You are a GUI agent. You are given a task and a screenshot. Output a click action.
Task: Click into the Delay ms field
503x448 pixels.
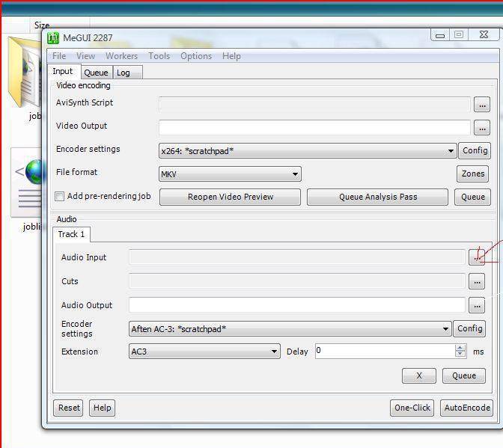tap(385, 352)
